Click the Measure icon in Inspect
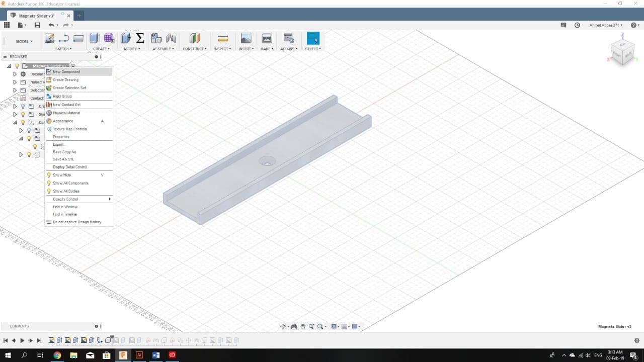Image resolution: width=644 pixels, height=362 pixels. coord(223,38)
